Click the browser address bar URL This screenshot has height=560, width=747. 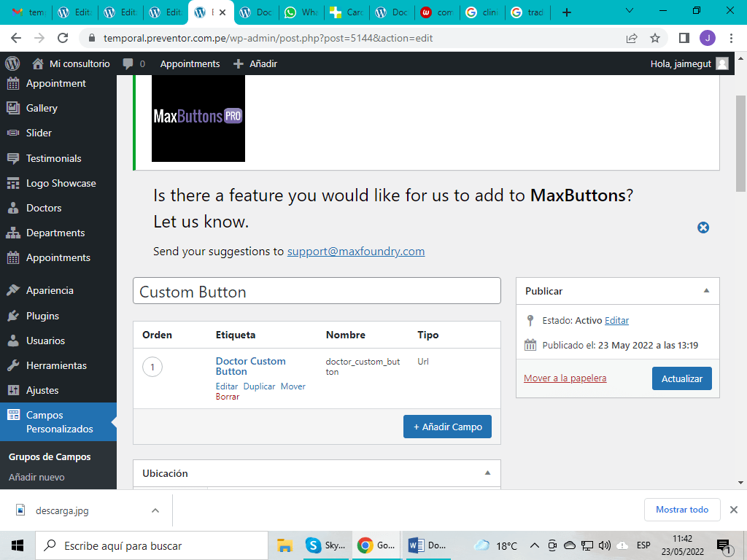pyautogui.click(x=268, y=38)
